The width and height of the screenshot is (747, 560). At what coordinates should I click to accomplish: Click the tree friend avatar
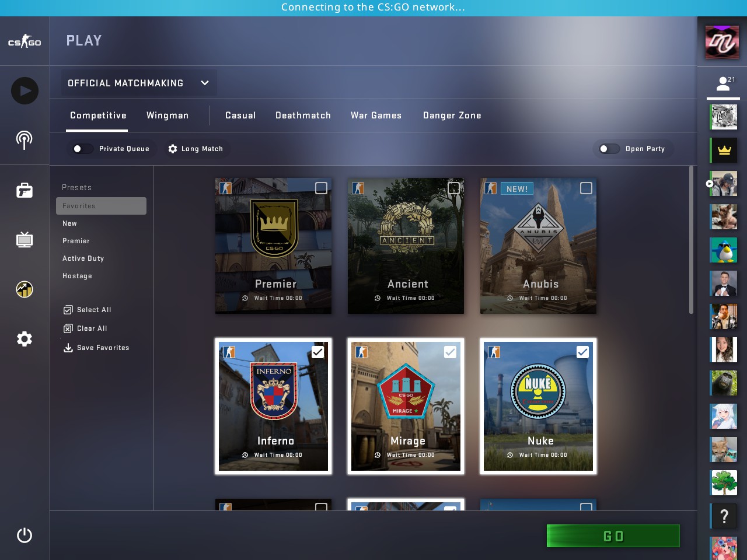[724, 482]
